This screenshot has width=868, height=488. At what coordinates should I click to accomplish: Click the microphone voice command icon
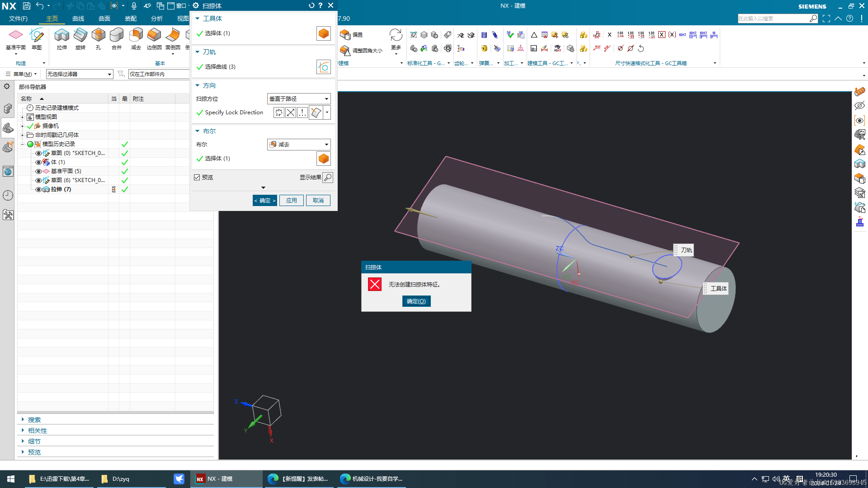click(134, 6)
